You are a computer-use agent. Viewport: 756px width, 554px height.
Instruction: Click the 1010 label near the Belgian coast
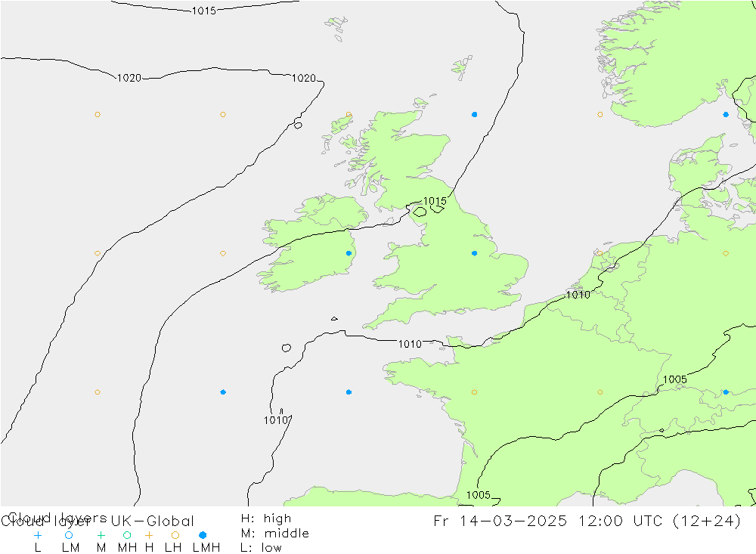tap(578, 295)
